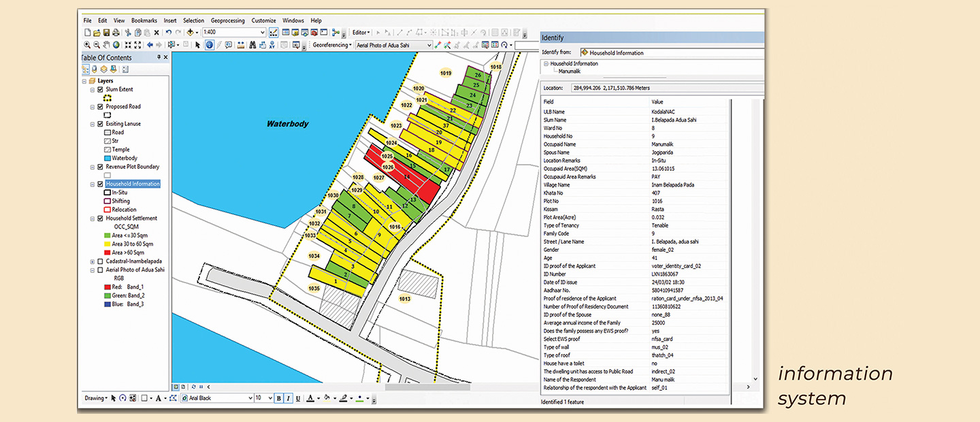980x422 pixels.
Task: Select Manumalik in the Identify tree
Action: pyautogui.click(x=569, y=70)
